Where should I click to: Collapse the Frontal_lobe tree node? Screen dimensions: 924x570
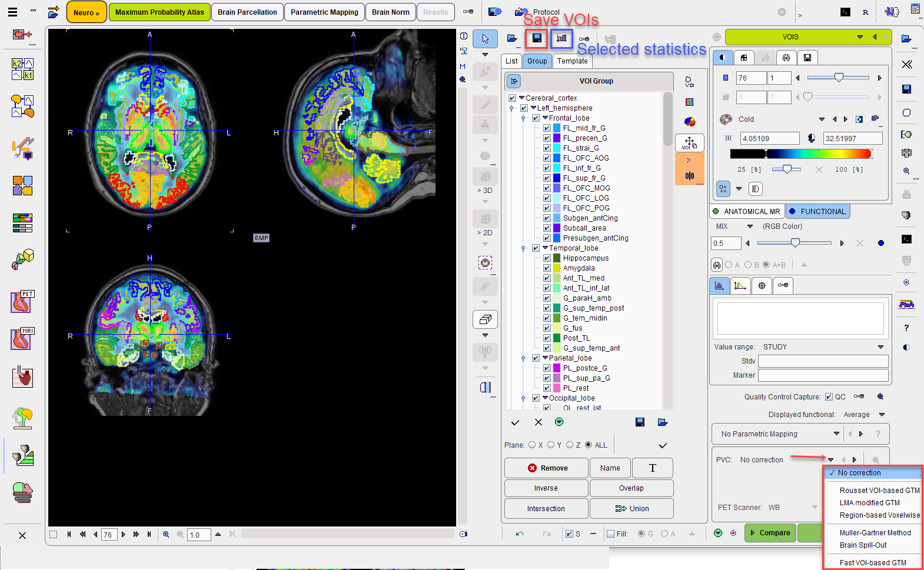click(546, 118)
